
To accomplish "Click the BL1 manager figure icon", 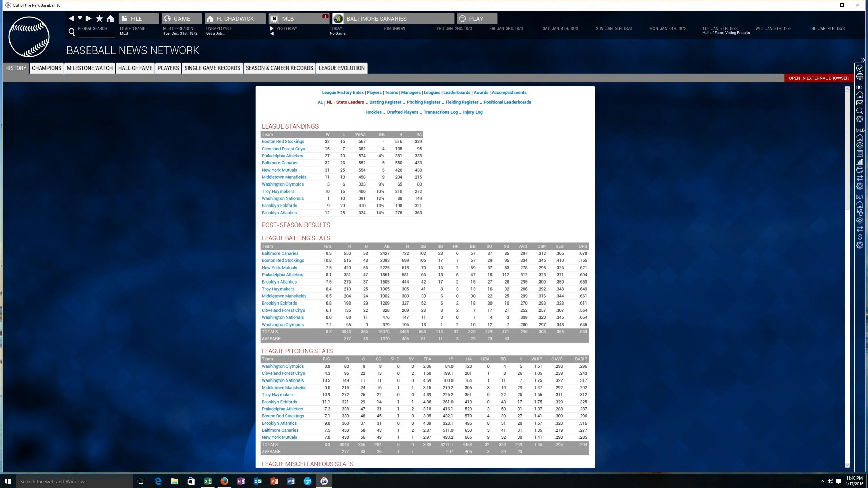I will click(x=860, y=213).
